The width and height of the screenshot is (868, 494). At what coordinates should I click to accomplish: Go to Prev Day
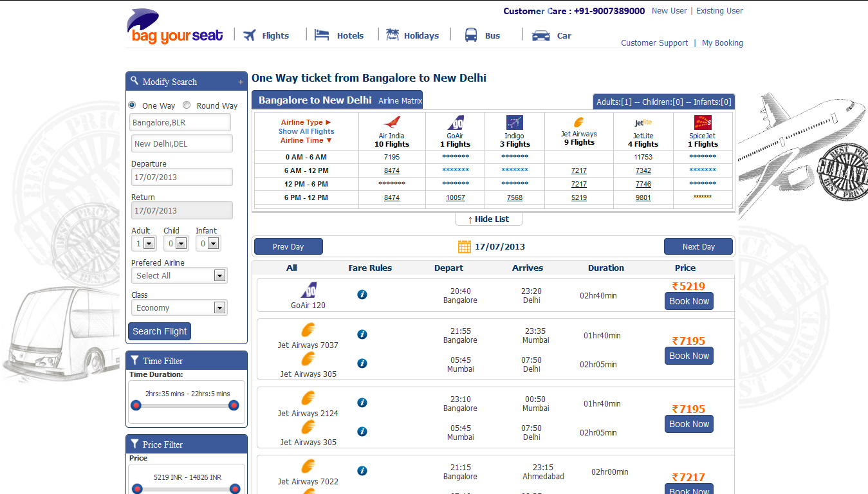click(288, 246)
